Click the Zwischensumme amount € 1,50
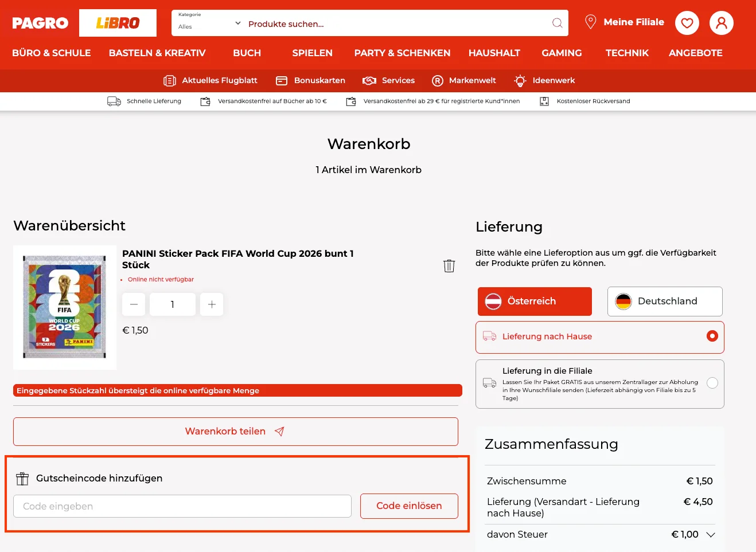The width and height of the screenshot is (756, 552). pyautogui.click(x=699, y=481)
